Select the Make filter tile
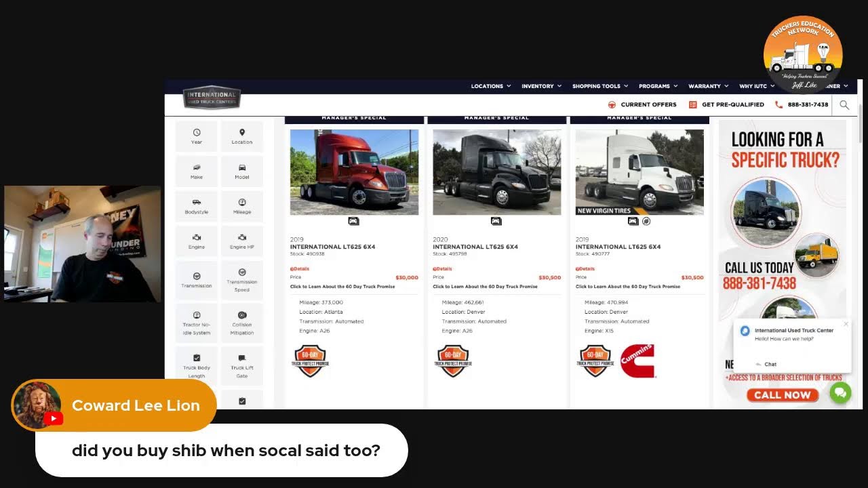 pyautogui.click(x=197, y=171)
